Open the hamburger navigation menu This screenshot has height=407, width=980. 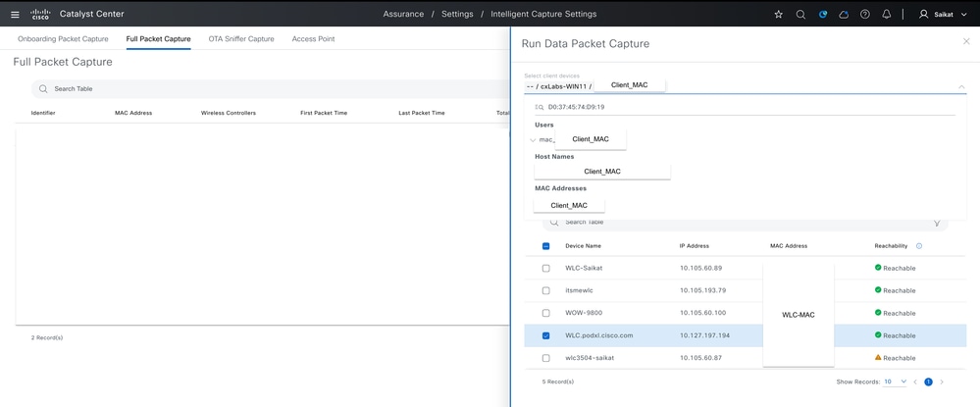(x=15, y=15)
